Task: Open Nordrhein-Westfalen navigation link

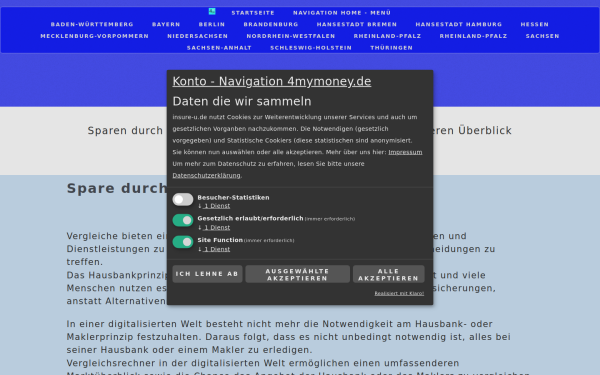Action: pyautogui.click(x=290, y=36)
